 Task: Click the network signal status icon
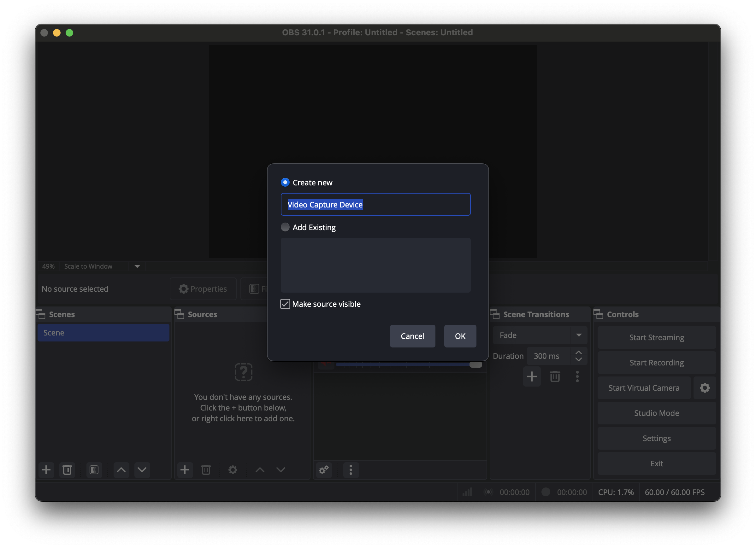(467, 492)
